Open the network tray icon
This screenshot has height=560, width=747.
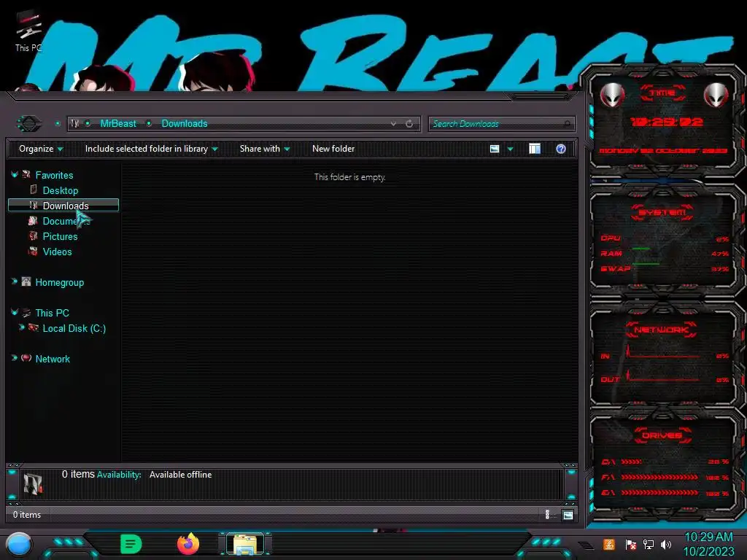[648, 544]
